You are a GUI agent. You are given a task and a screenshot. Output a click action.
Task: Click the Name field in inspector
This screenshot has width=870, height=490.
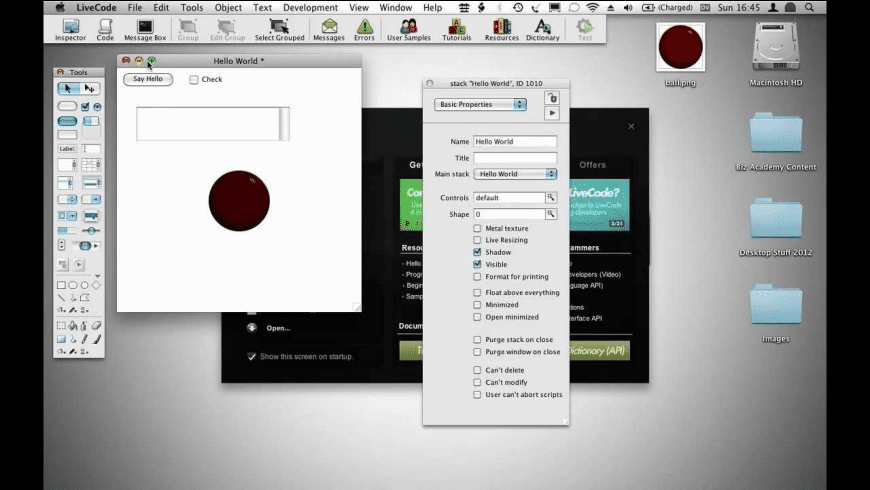[x=515, y=142]
